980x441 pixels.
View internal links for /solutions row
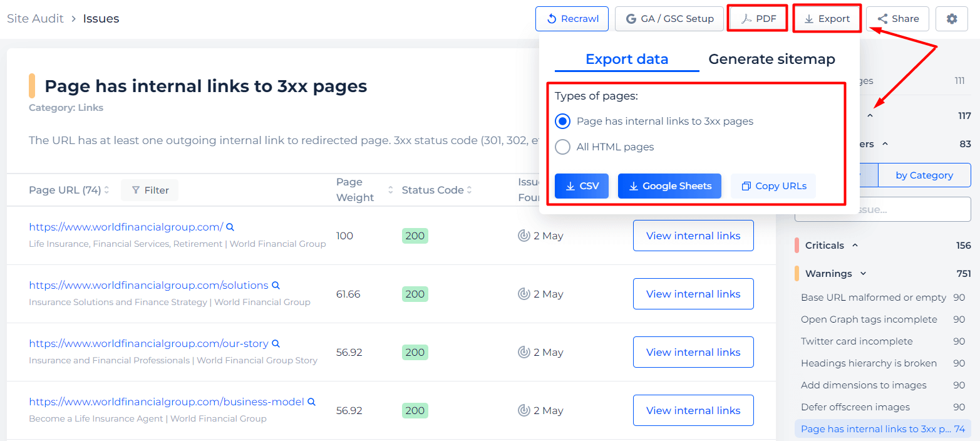[x=693, y=294]
